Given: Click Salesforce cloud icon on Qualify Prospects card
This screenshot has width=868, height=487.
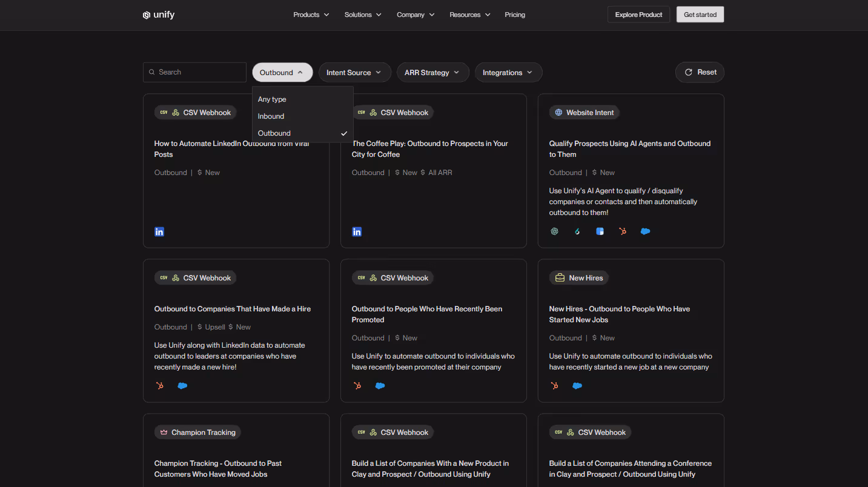Looking at the screenshot, I should coord(646,231).
